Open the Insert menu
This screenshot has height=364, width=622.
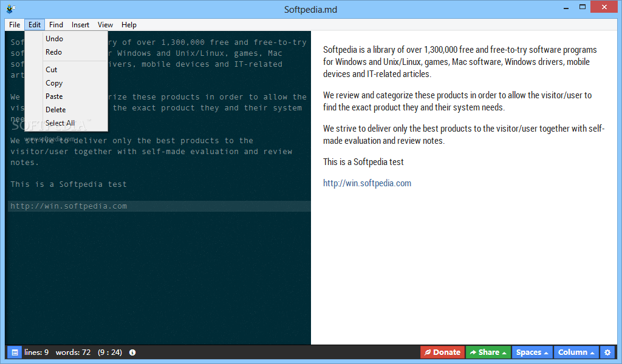pos(80,24)
